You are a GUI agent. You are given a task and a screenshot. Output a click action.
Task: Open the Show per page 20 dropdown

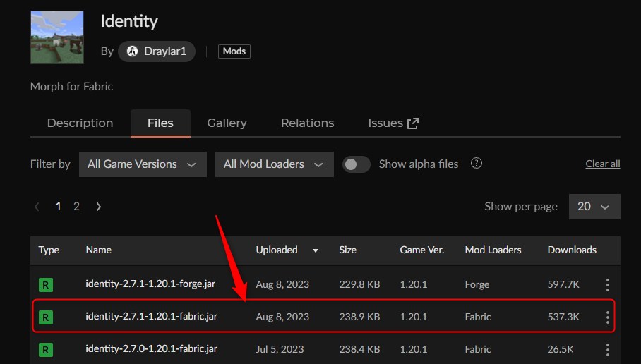593,207
